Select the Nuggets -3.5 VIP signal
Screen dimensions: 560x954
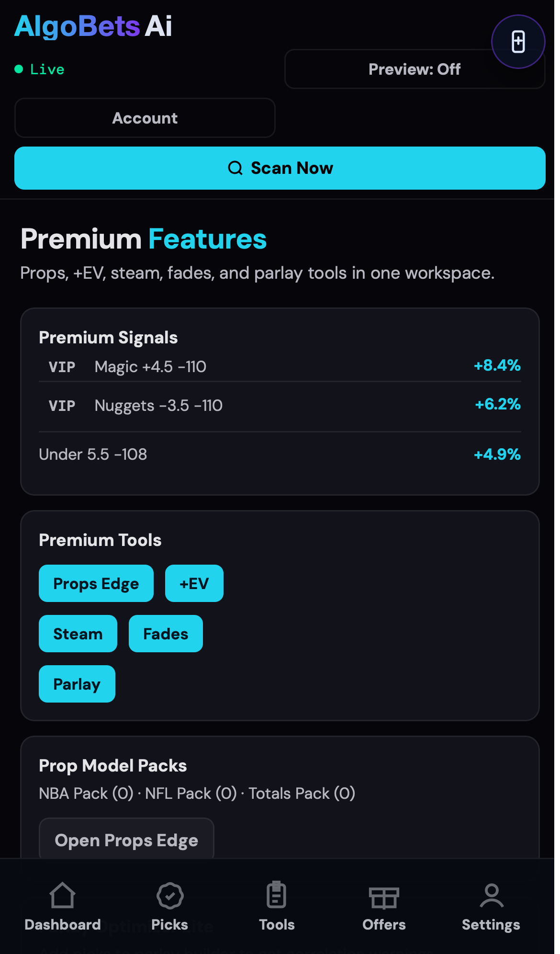pos(280,405)
